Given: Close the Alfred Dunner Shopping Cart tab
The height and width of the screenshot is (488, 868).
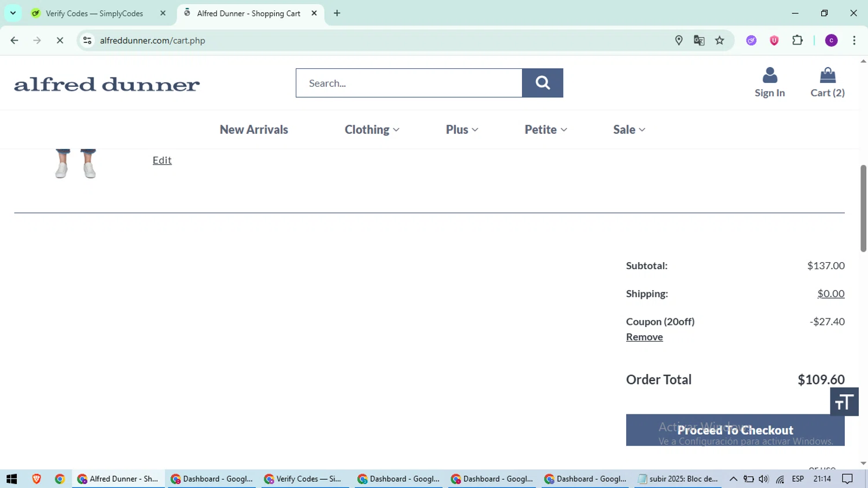Looking at the screenshot, I should (314, 13).
